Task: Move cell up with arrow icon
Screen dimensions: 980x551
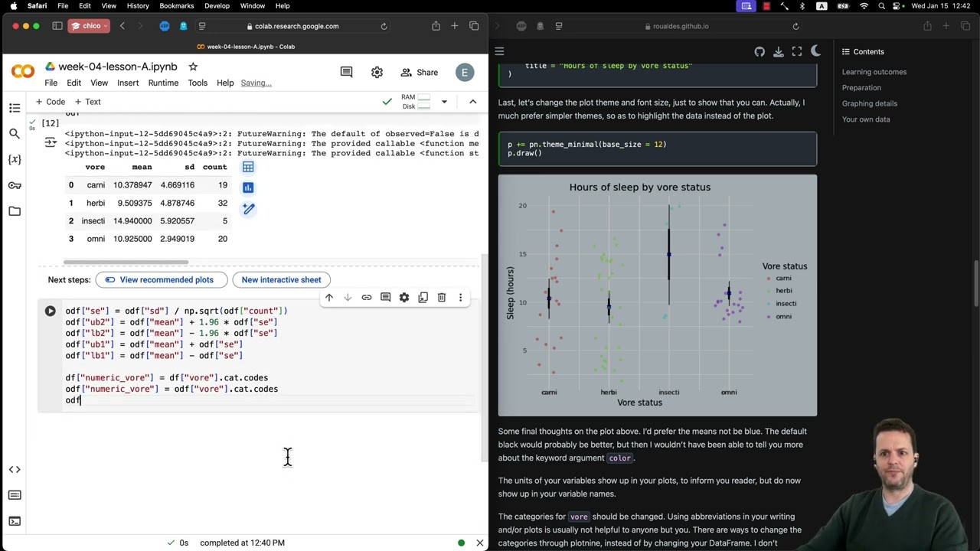Action: [x=329, y=298]
